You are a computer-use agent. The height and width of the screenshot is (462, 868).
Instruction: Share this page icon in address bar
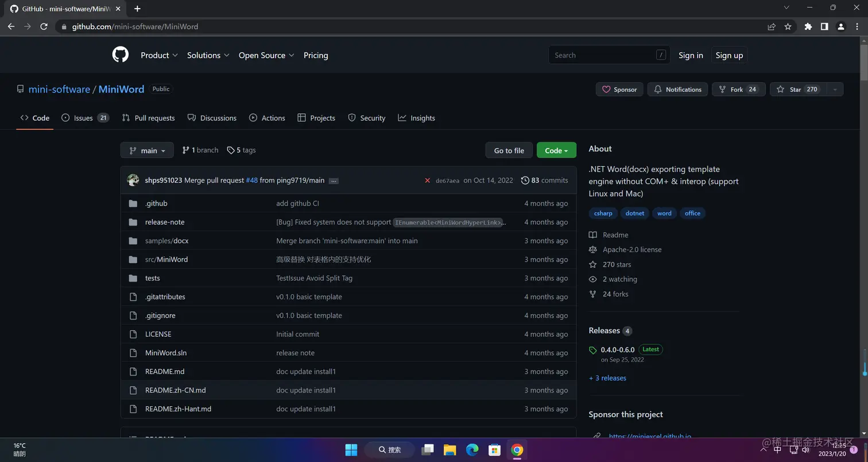(772, 26)
